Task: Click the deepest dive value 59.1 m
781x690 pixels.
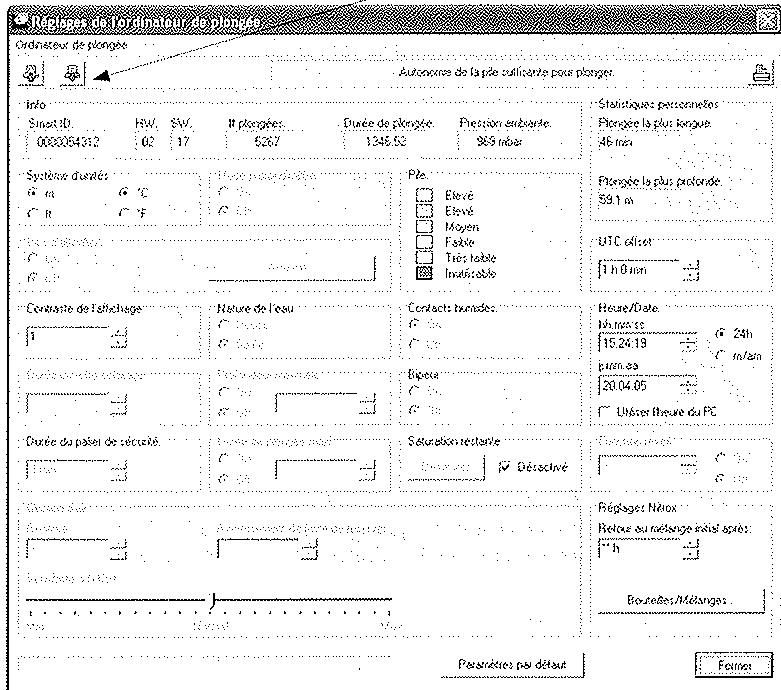Action: pos(616,200)
